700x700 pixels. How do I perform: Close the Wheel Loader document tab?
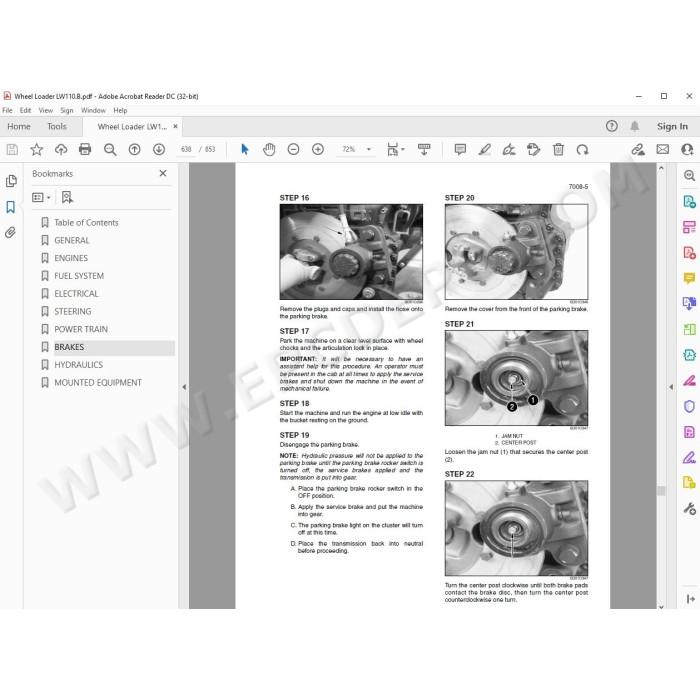point(175,126)
